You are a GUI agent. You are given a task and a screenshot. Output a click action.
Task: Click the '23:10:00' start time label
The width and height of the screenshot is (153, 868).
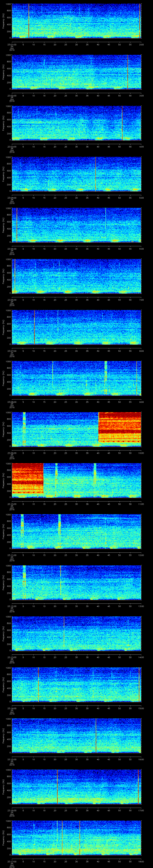coord(12,504)
